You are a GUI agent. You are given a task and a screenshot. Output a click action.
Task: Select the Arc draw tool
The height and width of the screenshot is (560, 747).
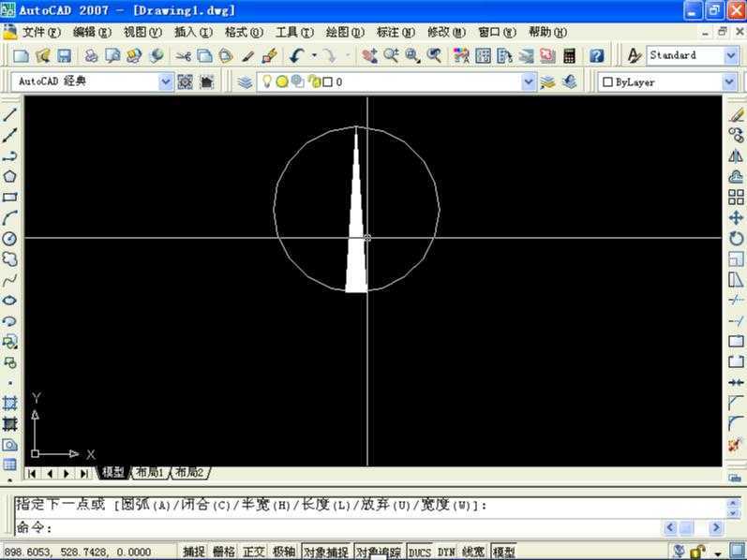coord(10,217)
